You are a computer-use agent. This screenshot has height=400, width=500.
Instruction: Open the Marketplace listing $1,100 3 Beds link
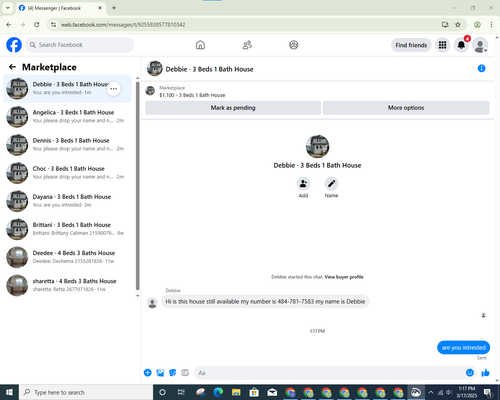pyautogui.click(x=192, y=95)
